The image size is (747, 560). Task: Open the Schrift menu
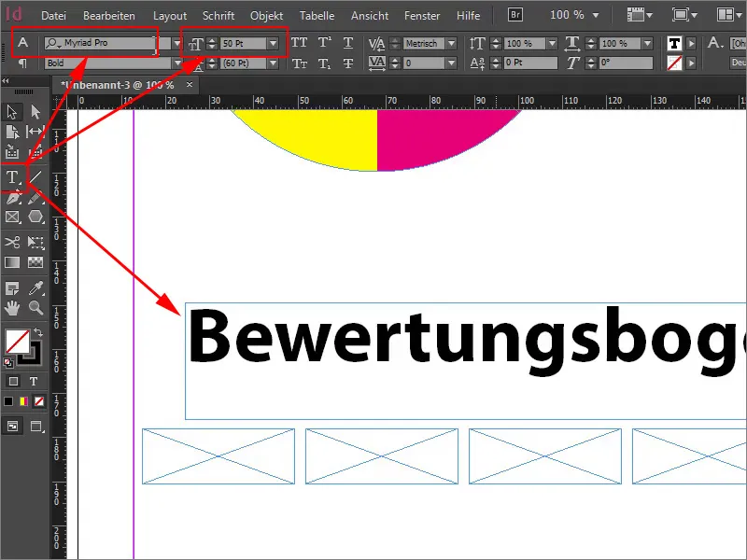click(218, 16)
